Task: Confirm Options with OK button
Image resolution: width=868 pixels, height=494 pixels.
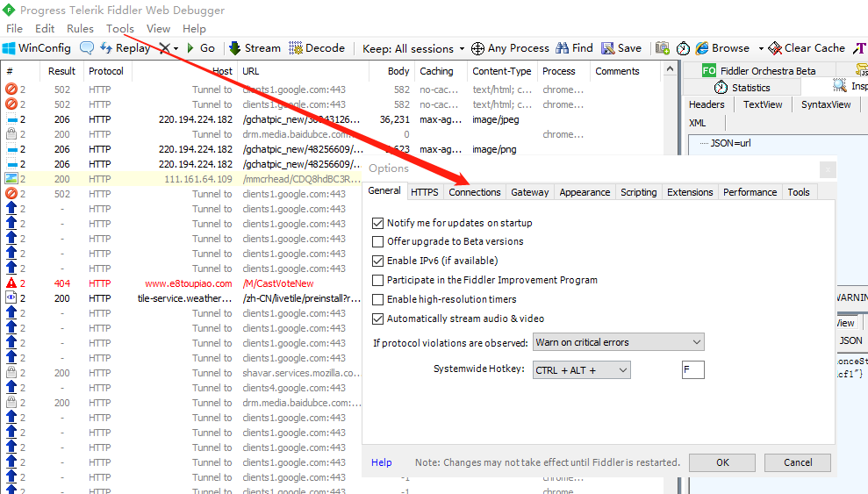Action: click(722, 462)
